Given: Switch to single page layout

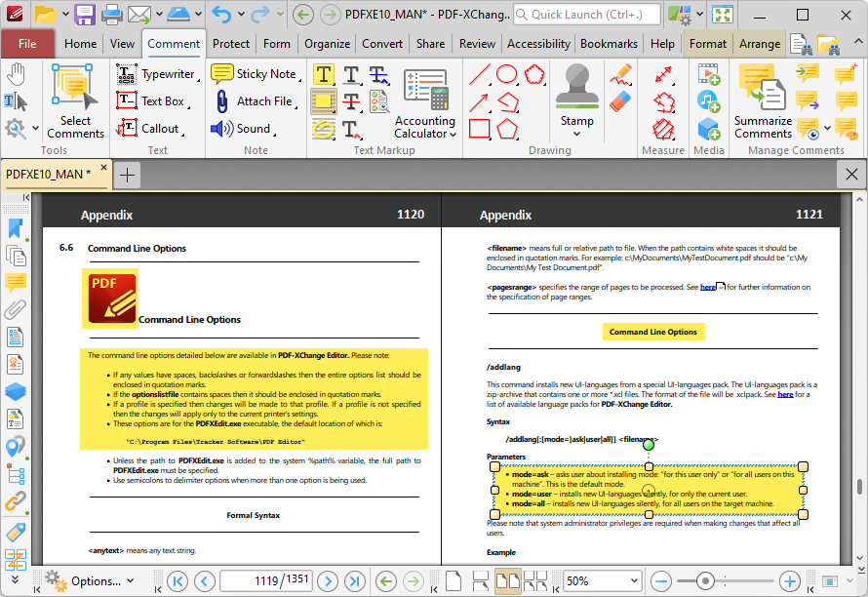Looking at the screenshot, I should coord(454,581).
